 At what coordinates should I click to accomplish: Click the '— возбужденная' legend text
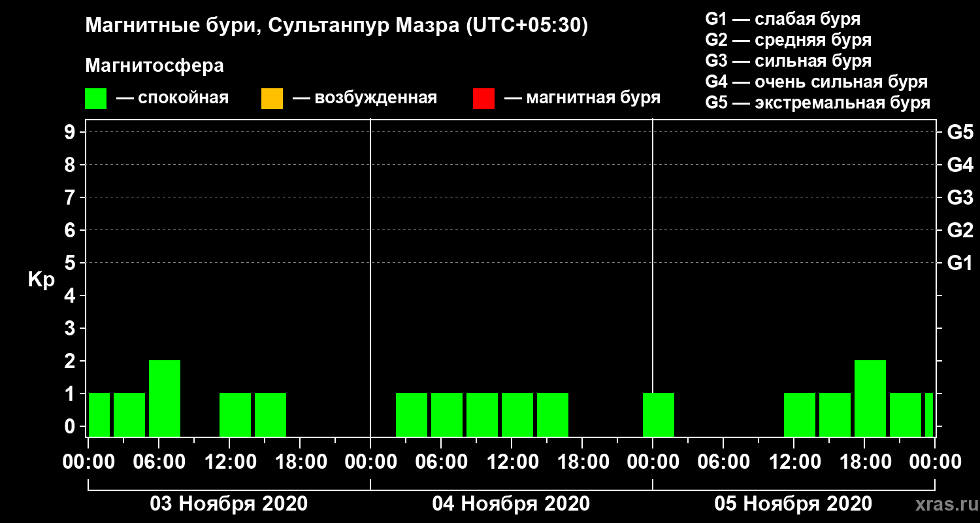365,98
